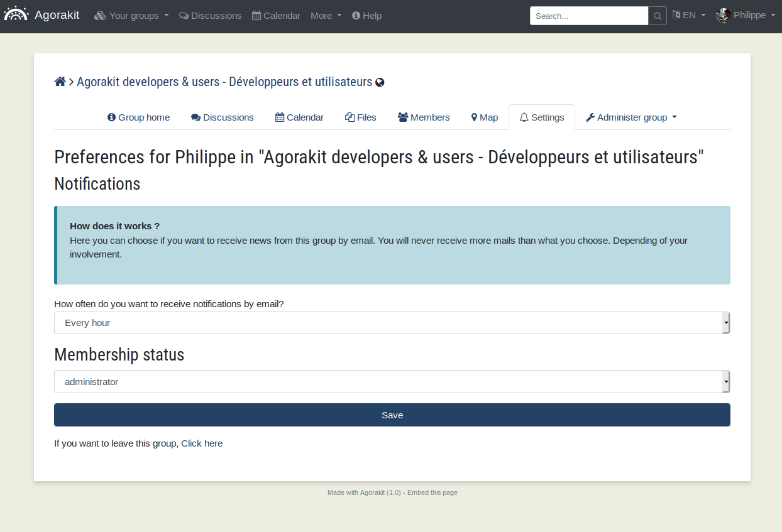Image resolution: width=782 pixels, height=532 pixels.
Task: Click the 'Click here' leave group link
Action: pyautogui.click(x=202, y=443)
